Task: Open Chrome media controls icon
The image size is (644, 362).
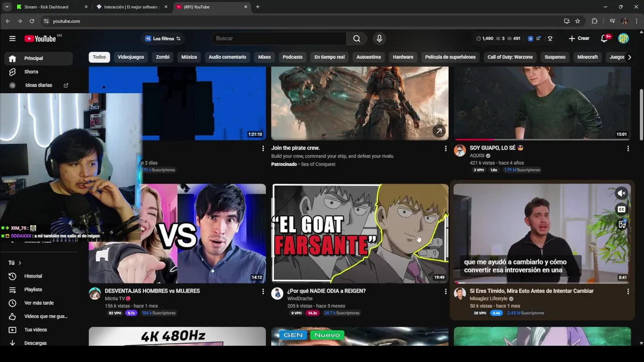Action: click(612, 21)
